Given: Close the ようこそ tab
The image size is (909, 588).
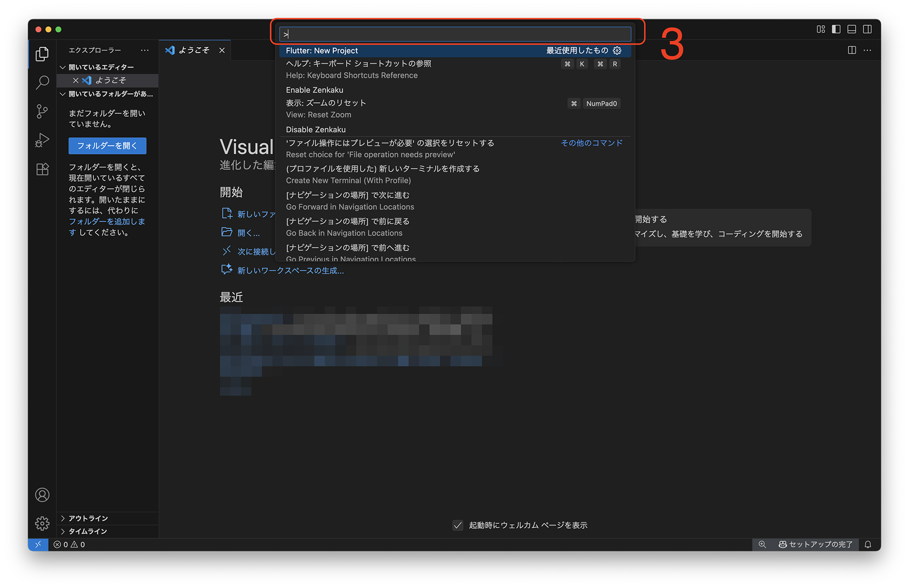Looking at the screenshot, I should click(222, 50).
